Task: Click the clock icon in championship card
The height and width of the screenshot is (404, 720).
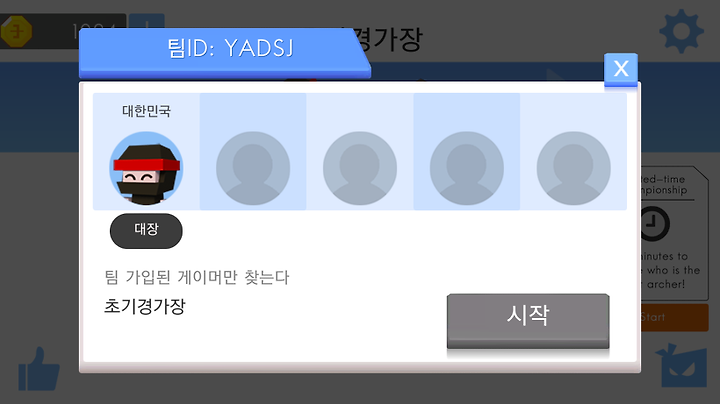Action: (654, 224)
